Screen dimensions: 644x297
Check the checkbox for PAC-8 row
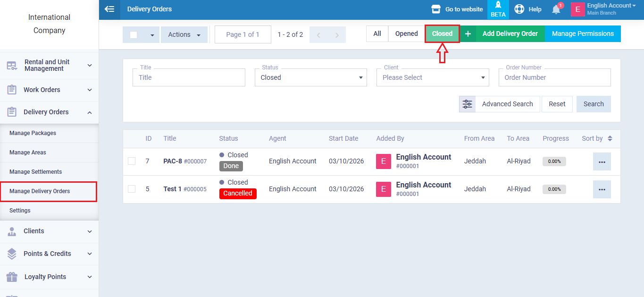[x=132, y=161]
